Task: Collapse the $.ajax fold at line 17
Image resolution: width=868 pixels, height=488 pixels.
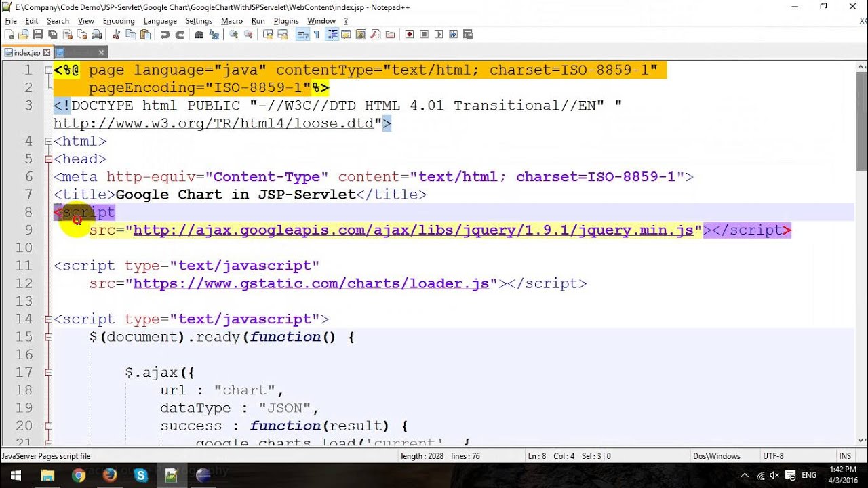Action: pos(48,372)
